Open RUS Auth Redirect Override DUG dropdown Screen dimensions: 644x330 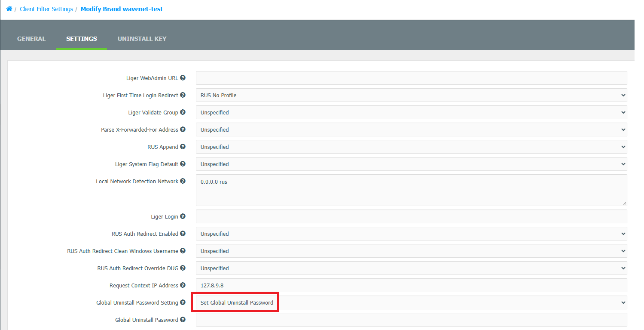[x=411, y=268]
